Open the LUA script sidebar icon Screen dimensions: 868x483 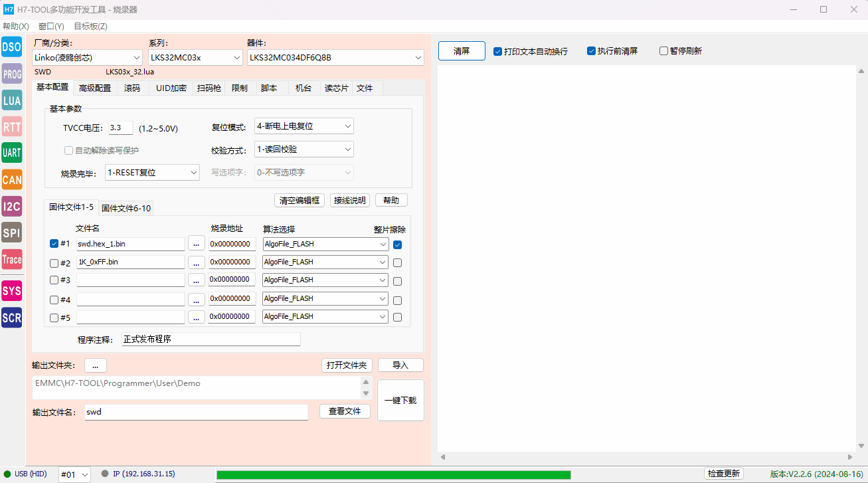12,100
